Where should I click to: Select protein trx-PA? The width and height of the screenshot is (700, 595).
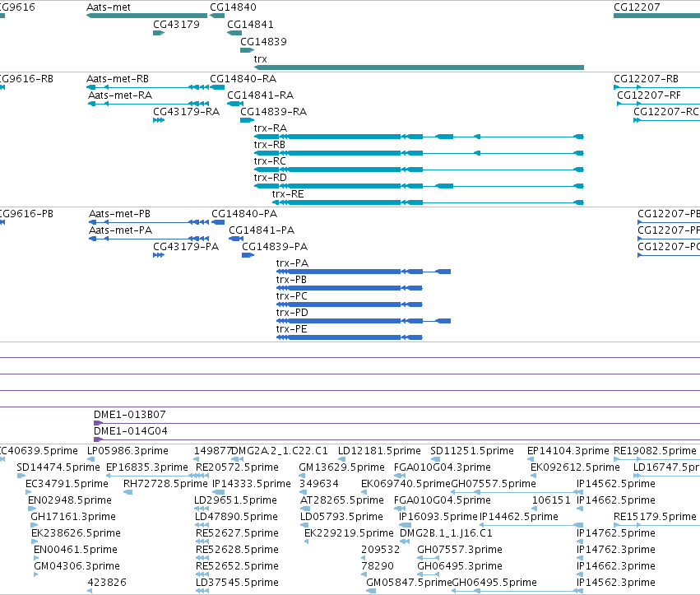(364, 272)
